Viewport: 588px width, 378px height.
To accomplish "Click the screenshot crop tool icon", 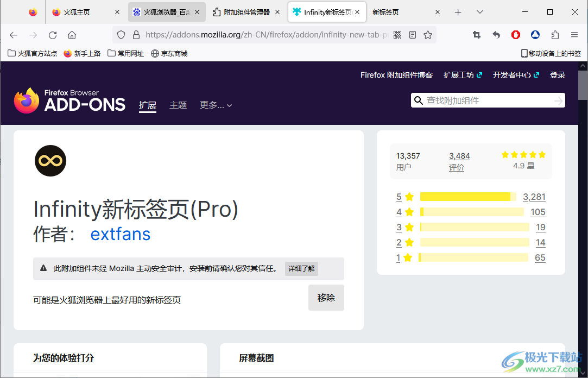I will pos(477,35).
